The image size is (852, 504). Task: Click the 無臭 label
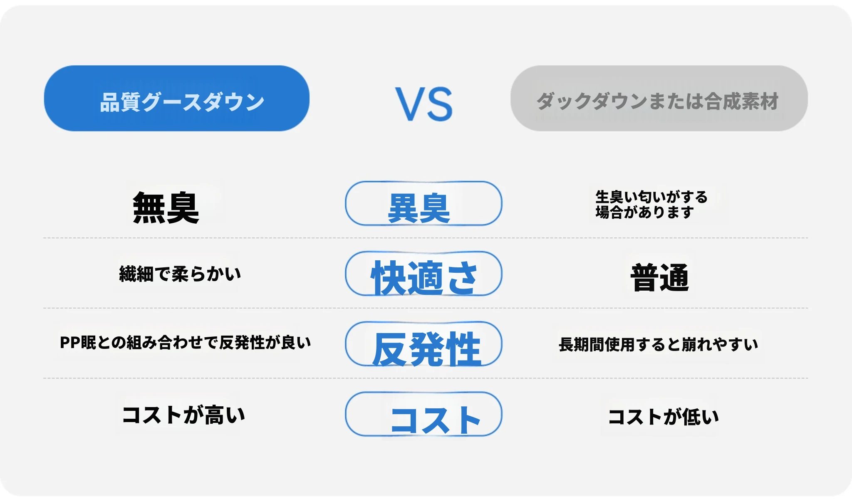coord(166,208)
